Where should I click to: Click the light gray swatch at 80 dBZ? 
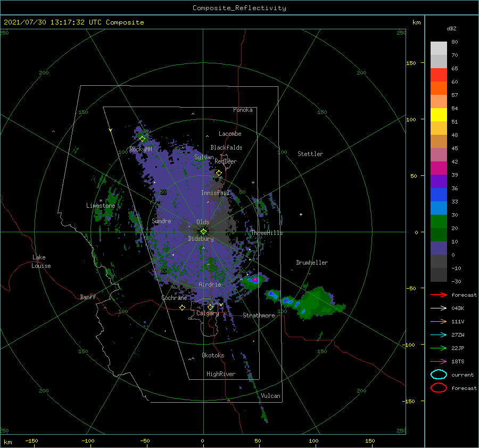point(439,48)
